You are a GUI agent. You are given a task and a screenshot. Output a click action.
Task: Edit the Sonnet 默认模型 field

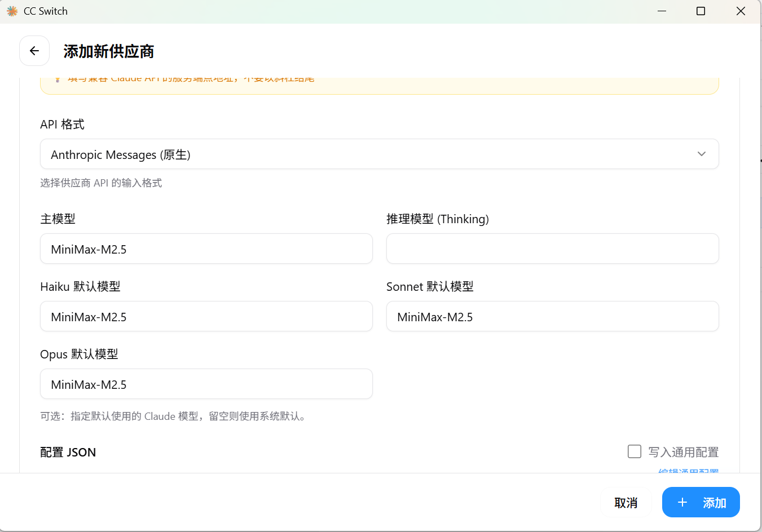tap(552, 316)
